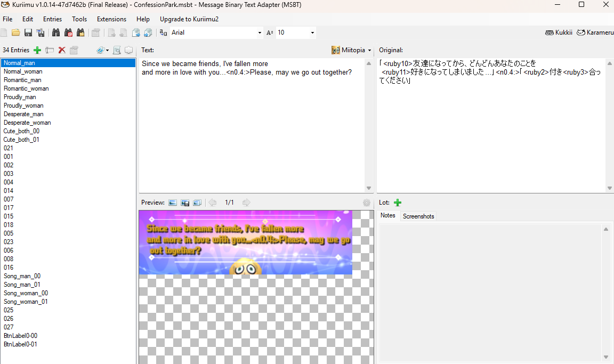Click Upgrade to Kuriimu2 menu item
The width and height of the screenshot is (614, 364).
pyautogui.click(x=189, y=19)
